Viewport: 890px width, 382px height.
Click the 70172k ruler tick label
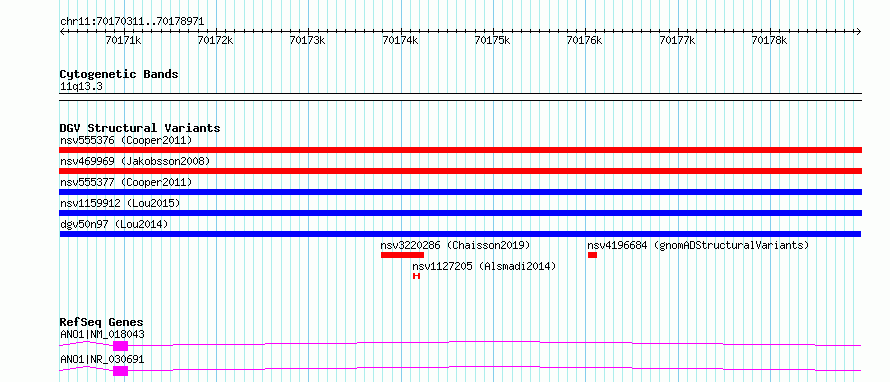216,40
